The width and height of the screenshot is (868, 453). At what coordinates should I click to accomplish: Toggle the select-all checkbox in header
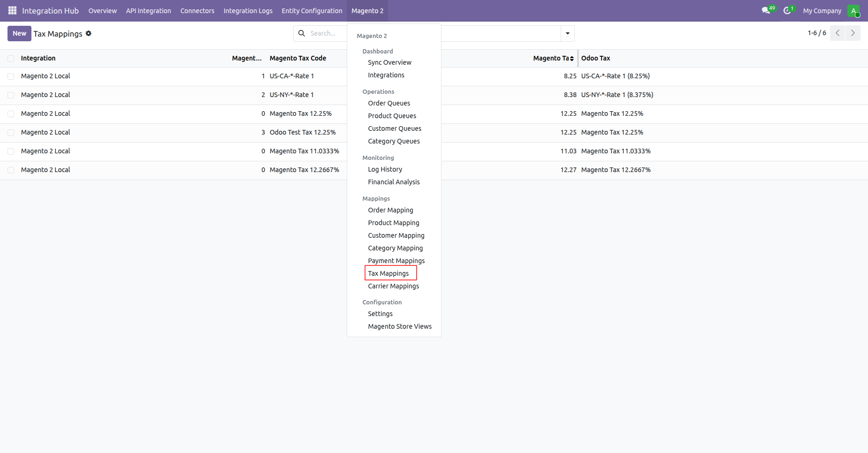point(11,59)
